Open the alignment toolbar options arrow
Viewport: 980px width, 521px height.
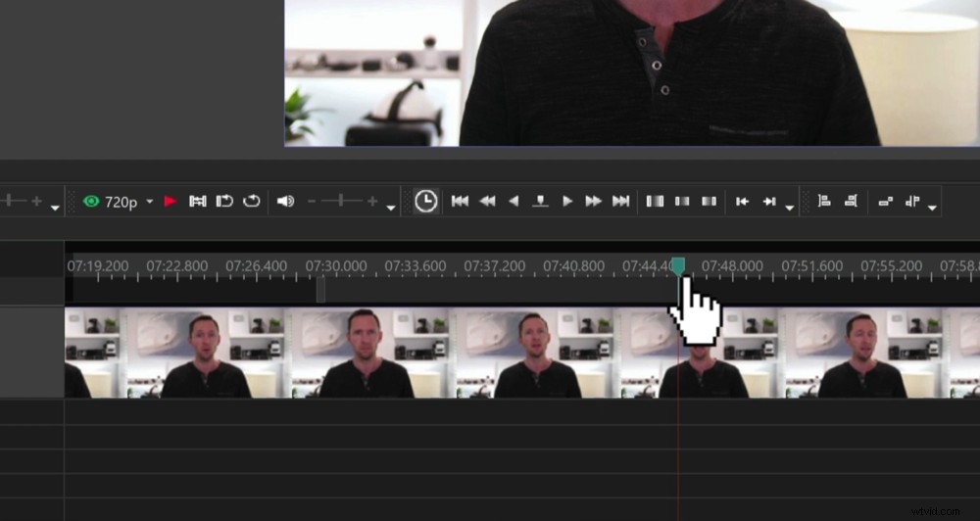(933, 208)
